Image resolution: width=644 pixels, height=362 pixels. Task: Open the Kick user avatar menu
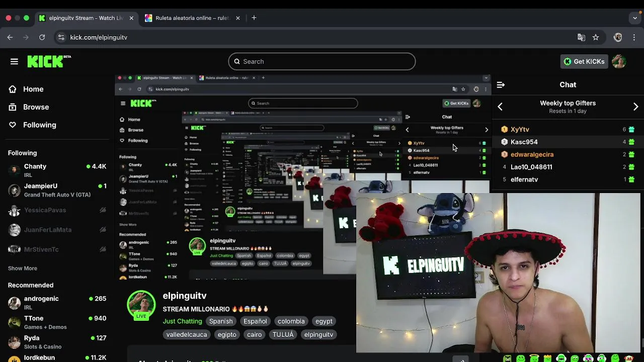(619, 61)
